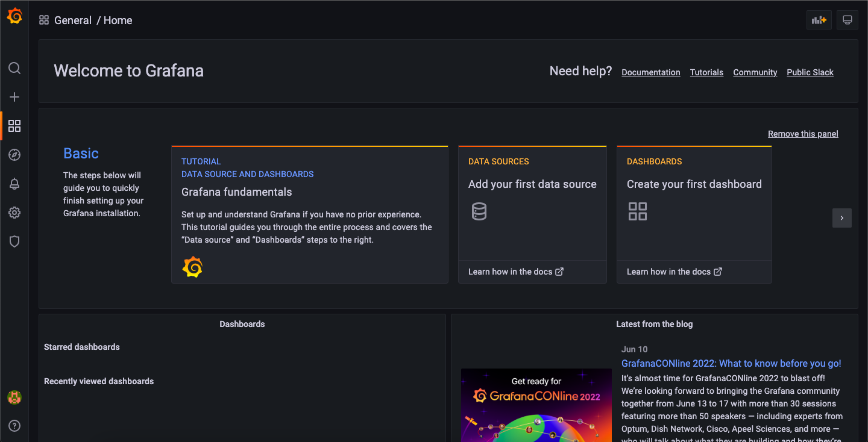Click the Jun 10 blog date
Viewport: 868px width, 442px height.
click(x=635, y=349)
